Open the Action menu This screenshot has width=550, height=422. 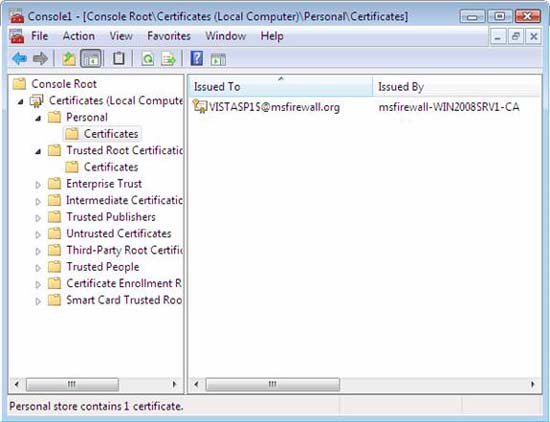(x=79, y=36)
